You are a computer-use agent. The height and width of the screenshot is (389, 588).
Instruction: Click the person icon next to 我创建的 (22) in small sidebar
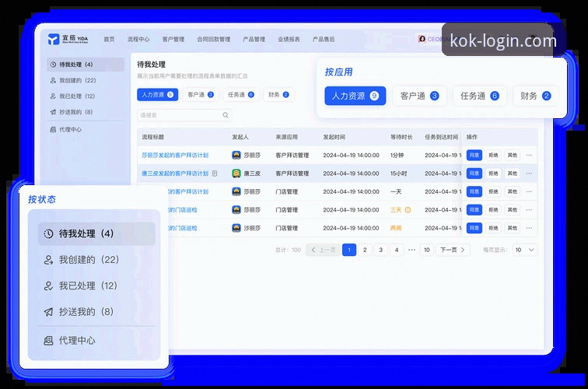coord(53,80)
